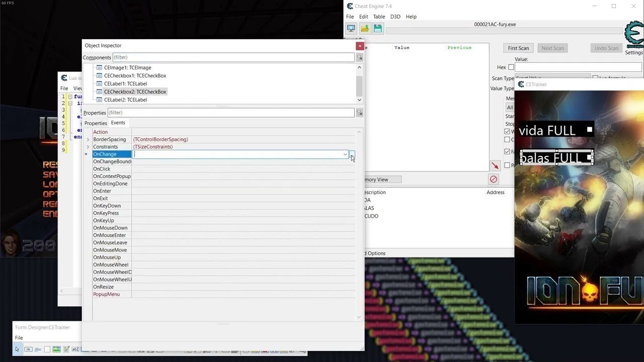Viewport: 644px width, 362px height.
Task: Click the Undo Scan button
Action: (x=606, y=48)
